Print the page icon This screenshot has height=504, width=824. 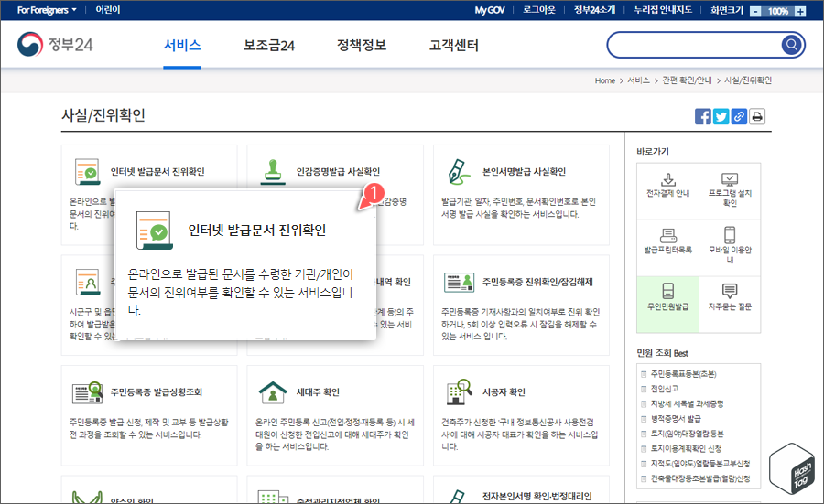coord(757,116)
